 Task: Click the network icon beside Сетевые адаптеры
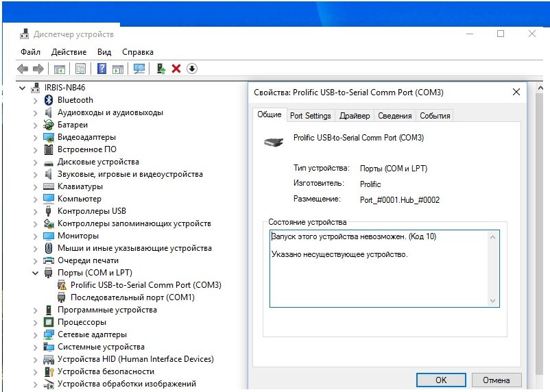(49, 334)
